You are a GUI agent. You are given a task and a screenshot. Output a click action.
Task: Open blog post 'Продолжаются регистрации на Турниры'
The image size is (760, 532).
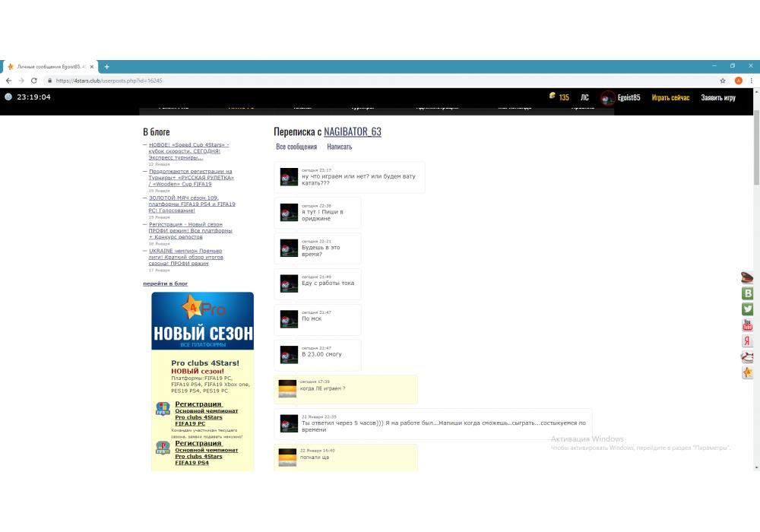pos(191,177)
